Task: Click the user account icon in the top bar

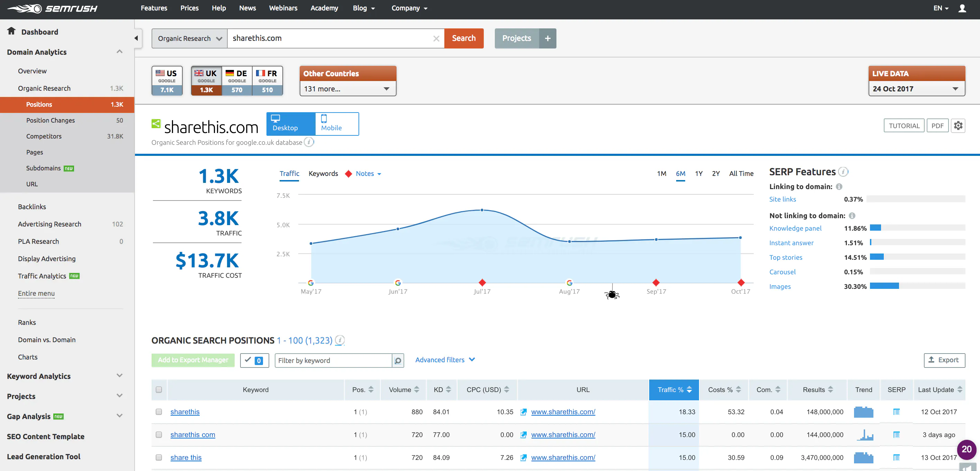Action: click(962, 8)
